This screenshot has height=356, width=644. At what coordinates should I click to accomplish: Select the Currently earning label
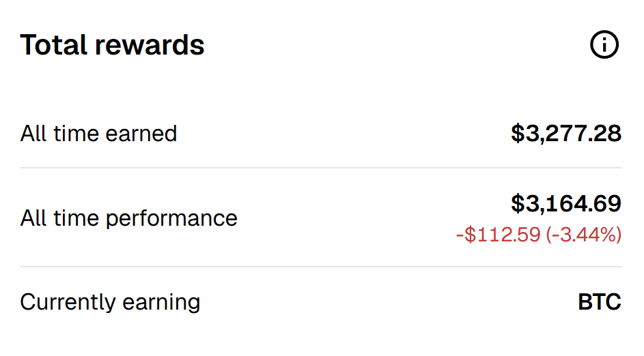[110, 302]
